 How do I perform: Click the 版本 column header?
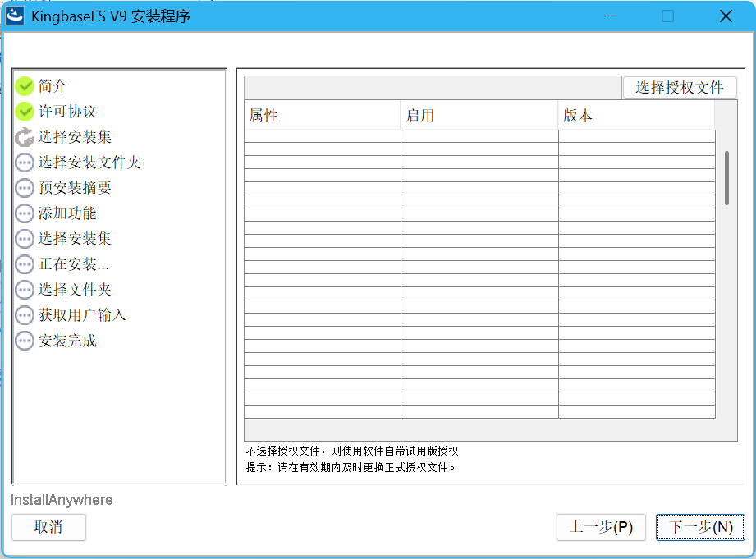click(636, 115)
